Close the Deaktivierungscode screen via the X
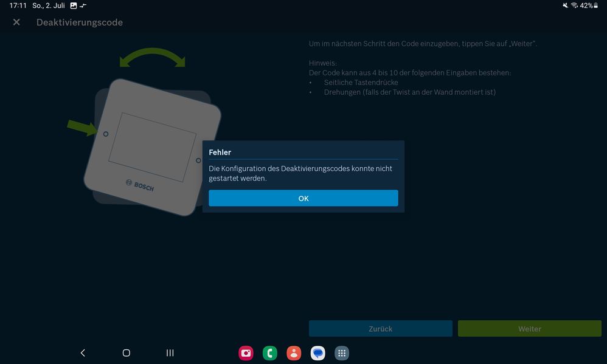This screenshot has height=364, width=607. pyautogui.click(x=16, y=22)
